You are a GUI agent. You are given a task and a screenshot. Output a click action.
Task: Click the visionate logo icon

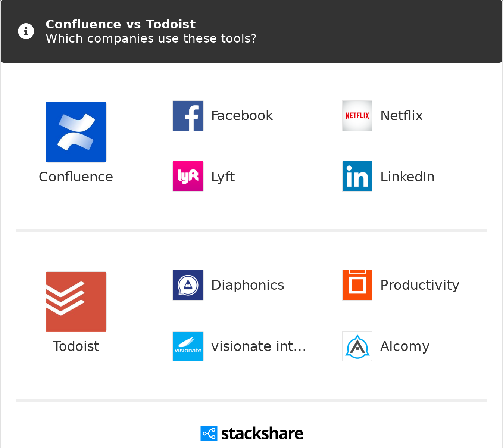pyautogui.click(x=188, y=346)
